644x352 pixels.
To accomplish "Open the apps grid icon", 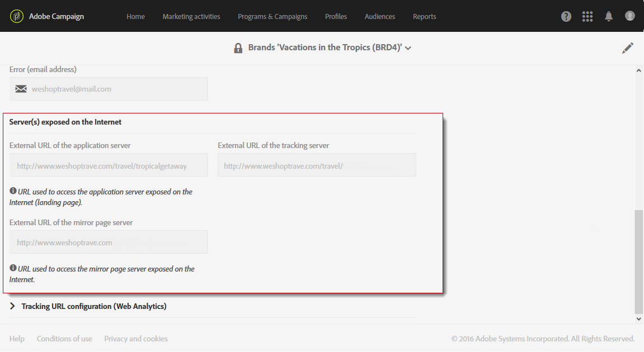I will 587,16.
